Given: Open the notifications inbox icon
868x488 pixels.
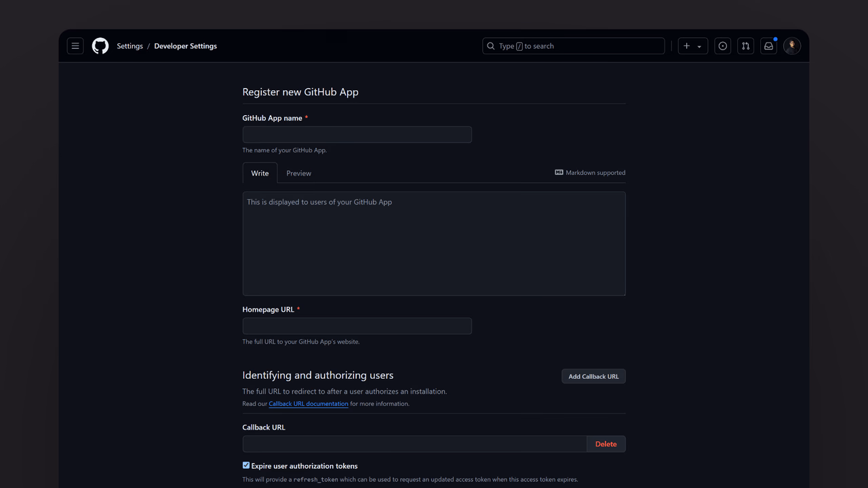Looking at the screenshot, I should click(x=768, y=46).
